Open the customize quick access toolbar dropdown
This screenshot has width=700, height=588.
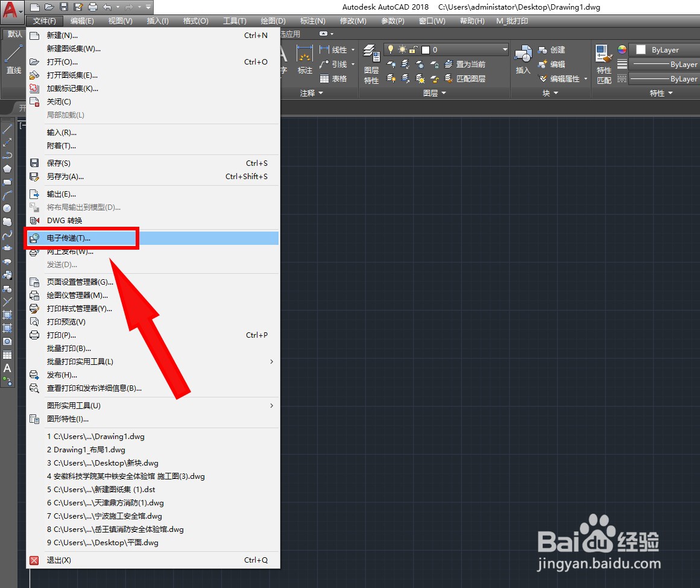(x=148, y=7)
